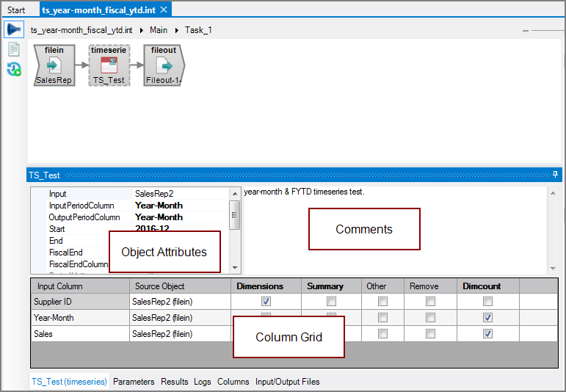Click the attributes list scrollbar thumb
The width and height of the screenshot is (566, 392).
235,215
